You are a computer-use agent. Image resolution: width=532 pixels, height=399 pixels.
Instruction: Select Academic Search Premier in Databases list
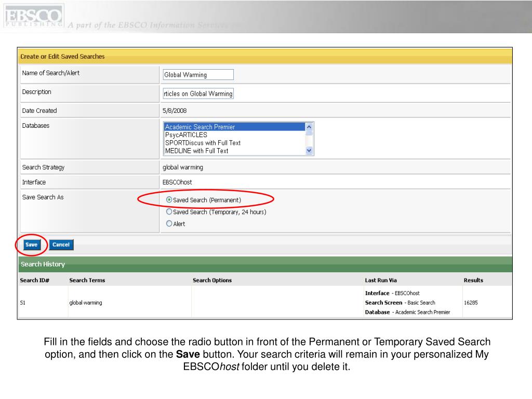click(x=234, y=127)
